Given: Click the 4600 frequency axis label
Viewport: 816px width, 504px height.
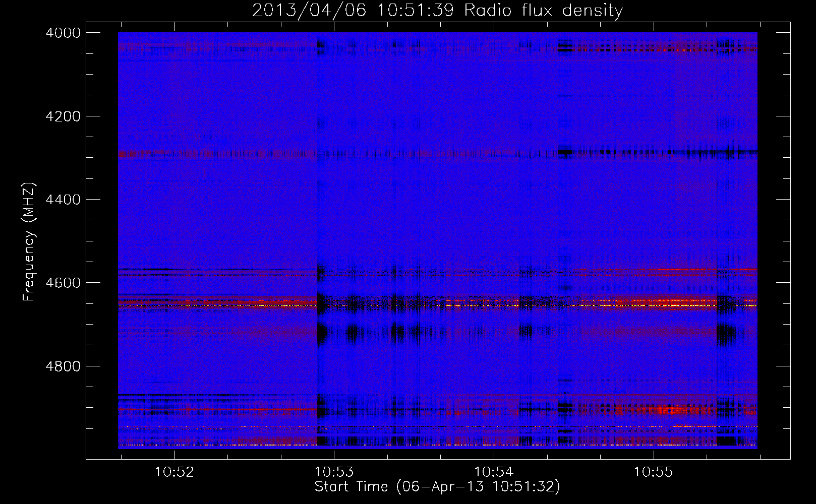Looking at the screenshot, I should pyautogui.click(x=63, y=283).
